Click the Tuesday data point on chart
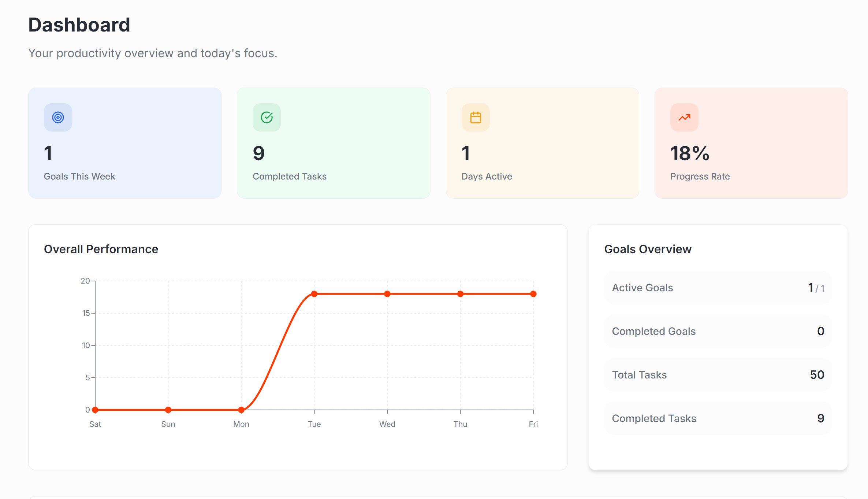Image resolution: width=868 pixels, height=499 pixels. [314, 294]
